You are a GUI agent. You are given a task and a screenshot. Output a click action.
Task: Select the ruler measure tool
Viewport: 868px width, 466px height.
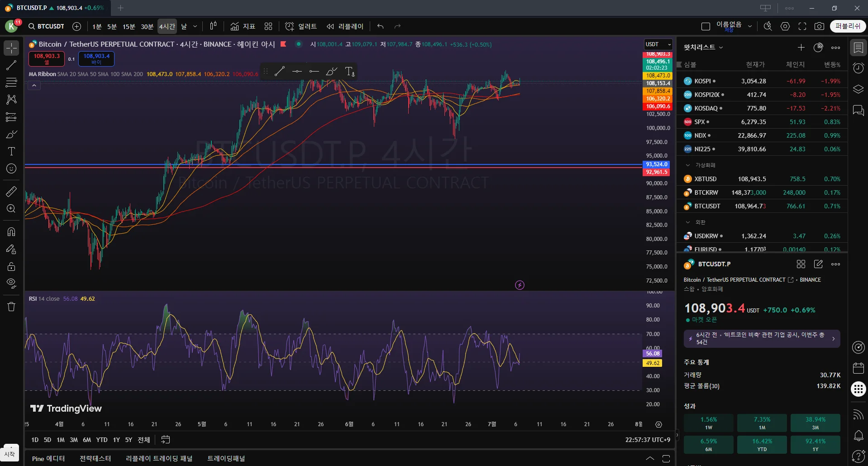pos(11,191)
